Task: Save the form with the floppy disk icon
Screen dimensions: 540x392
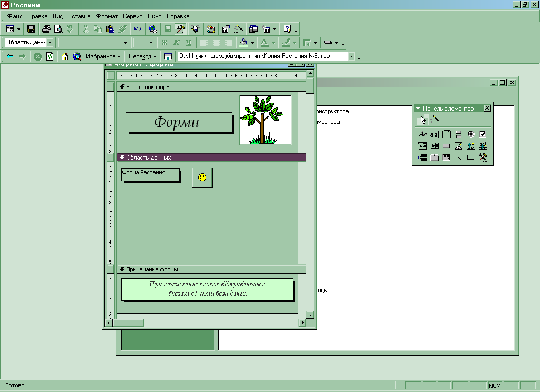Action: click(x=31, y=30)
